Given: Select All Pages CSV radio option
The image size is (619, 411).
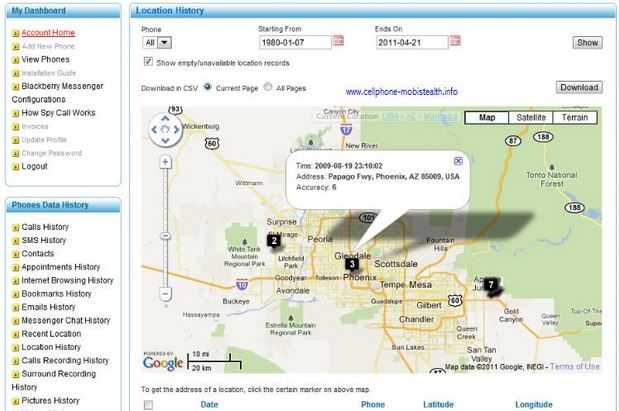Looking at the screenshot, I should 268,87.
